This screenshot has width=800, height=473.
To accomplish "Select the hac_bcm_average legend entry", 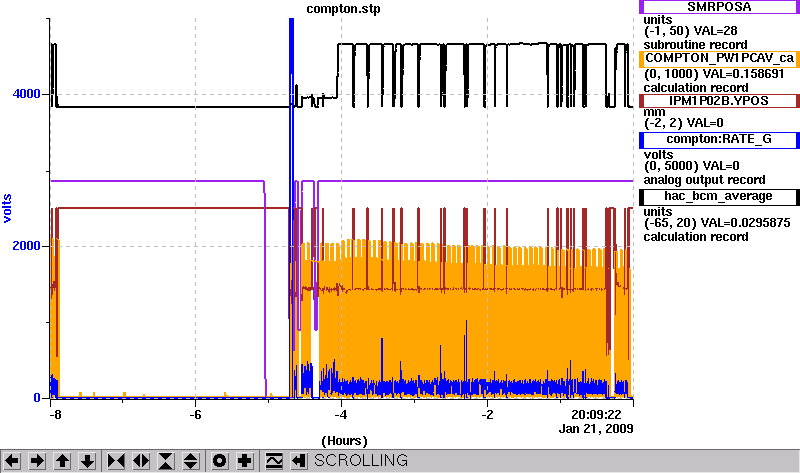I will point(719,197).
